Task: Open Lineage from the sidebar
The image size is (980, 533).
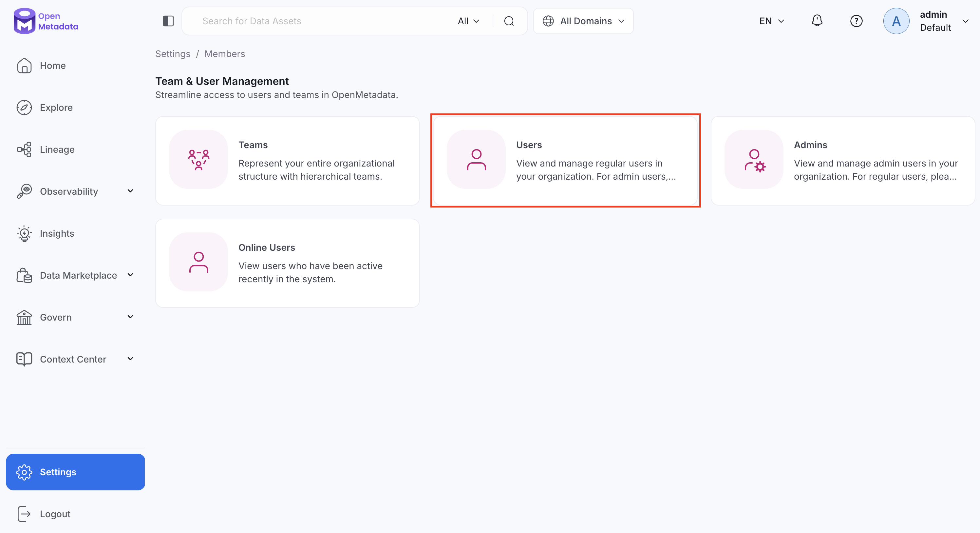Action: (75, 149)
